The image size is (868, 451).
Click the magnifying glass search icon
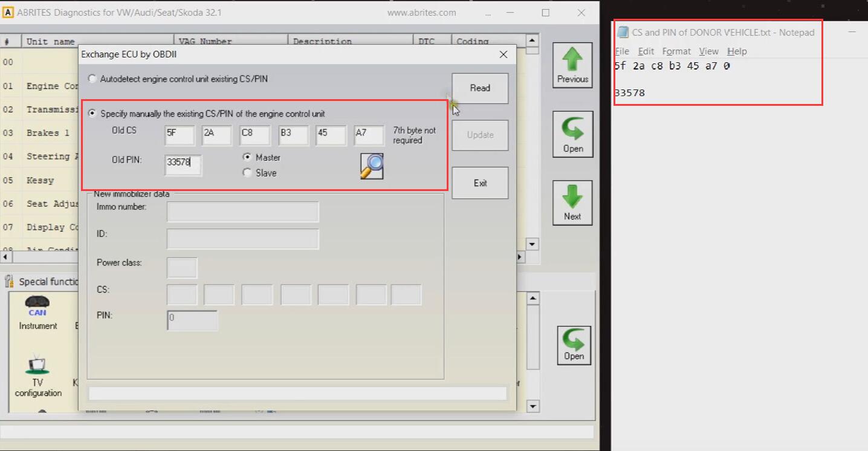tap(372, 166)
